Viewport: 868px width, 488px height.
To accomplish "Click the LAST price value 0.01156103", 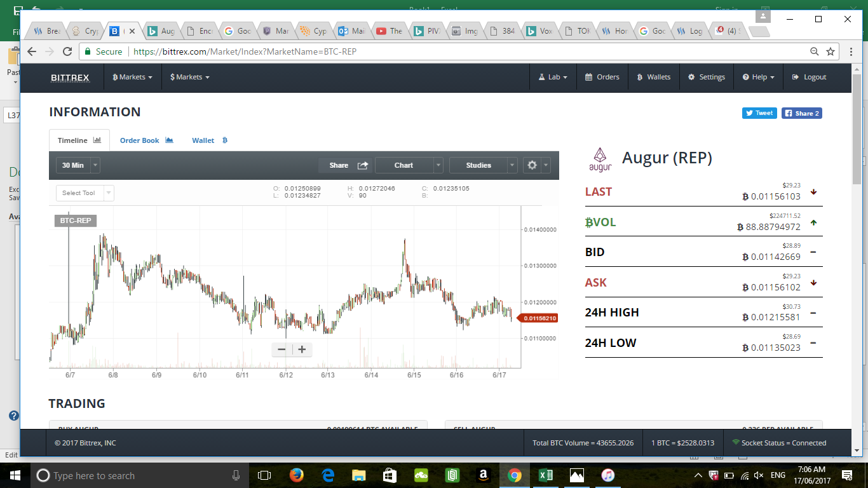I will (x=771, y=197).
